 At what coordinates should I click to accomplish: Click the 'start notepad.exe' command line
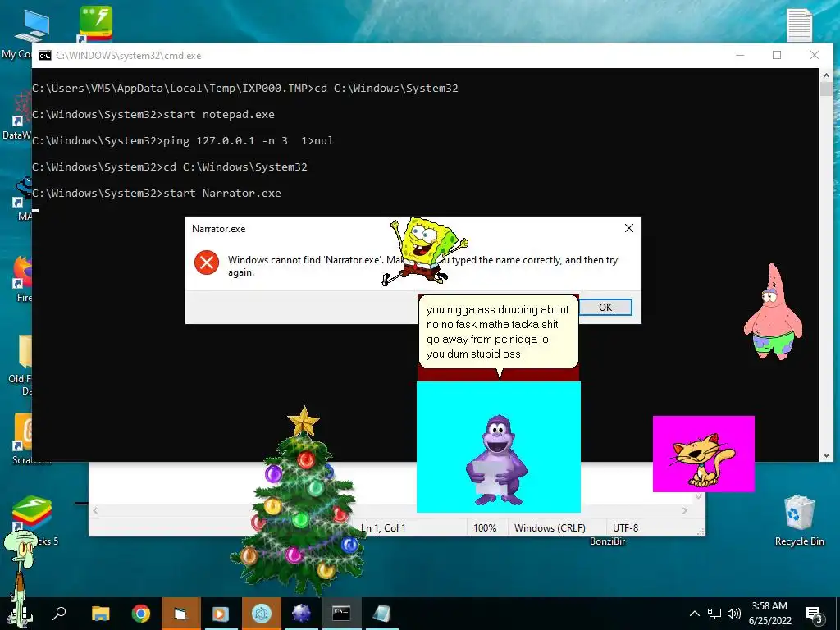click(x=153, y=115)
